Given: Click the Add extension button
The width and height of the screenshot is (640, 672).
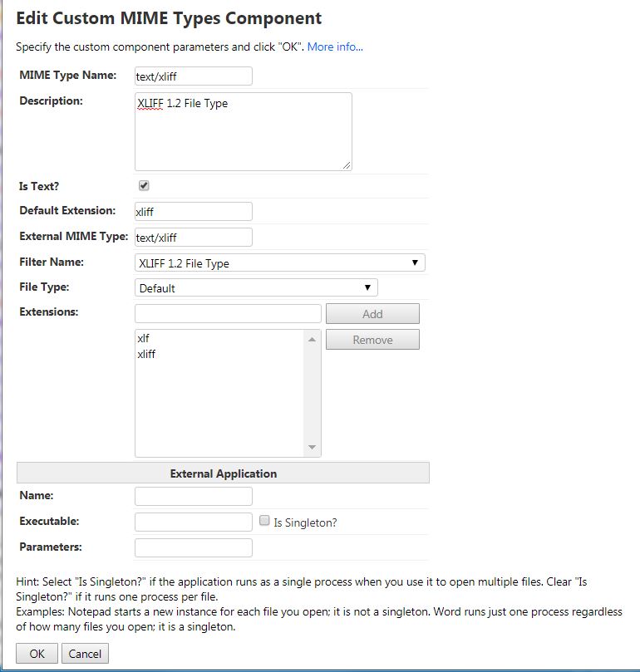Looking at the screenshot, I should pyautogui.click(x=372, y=314).
